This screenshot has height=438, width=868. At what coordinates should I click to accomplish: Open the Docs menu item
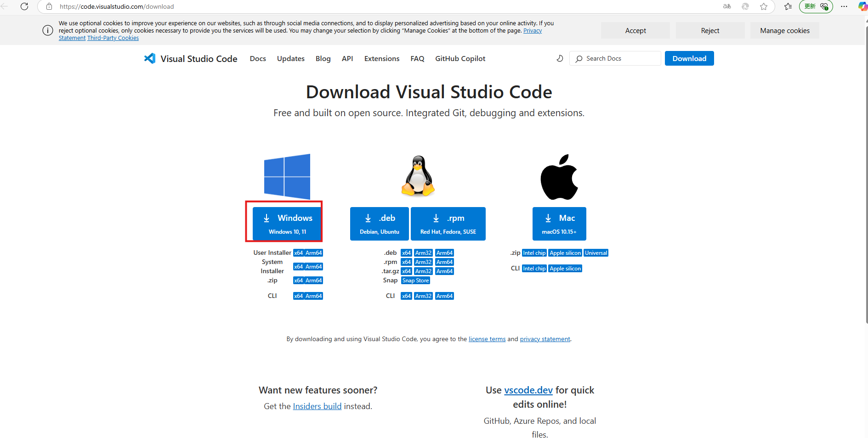point(258,58)
